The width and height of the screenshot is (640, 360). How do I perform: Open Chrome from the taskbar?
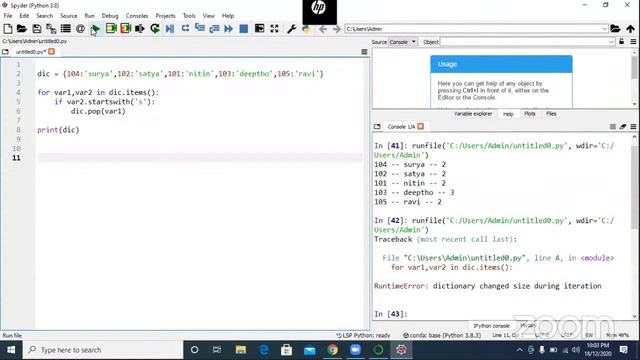pos(332,350)
